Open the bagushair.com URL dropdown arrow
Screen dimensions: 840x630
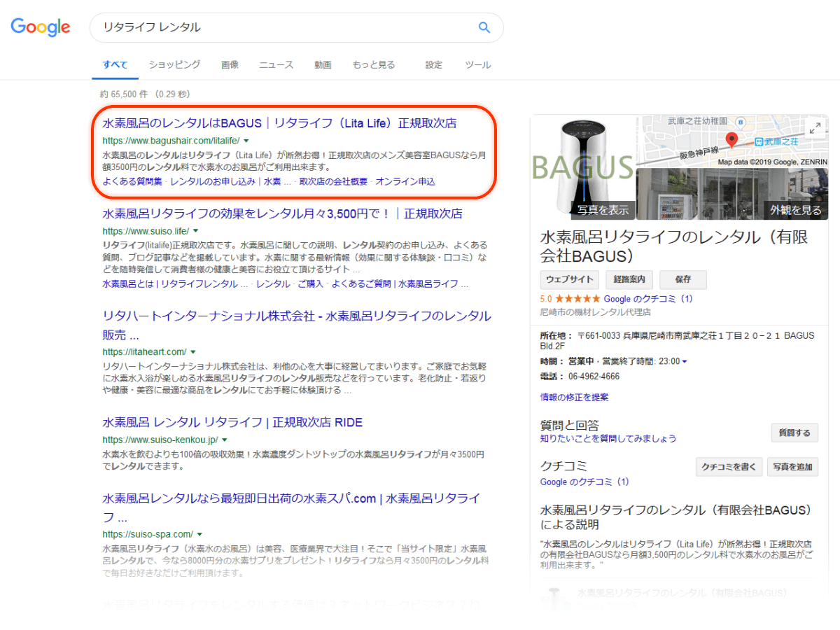[246, 141]
